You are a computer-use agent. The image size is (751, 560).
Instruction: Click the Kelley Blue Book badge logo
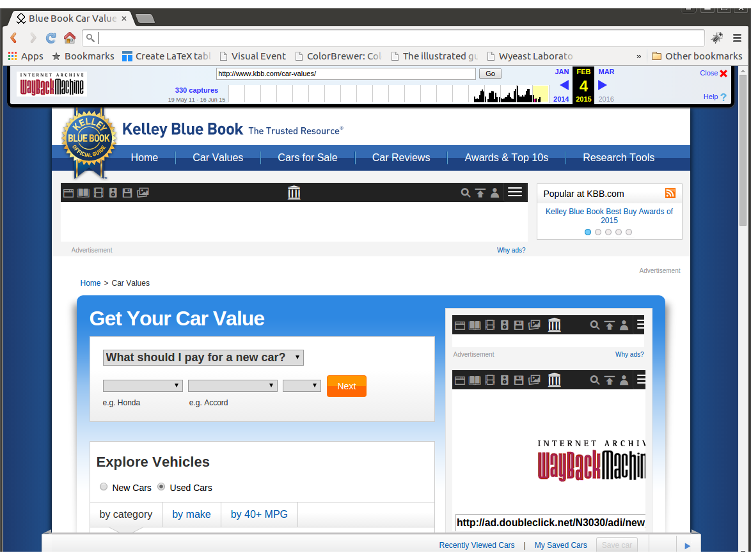(89, 140)
